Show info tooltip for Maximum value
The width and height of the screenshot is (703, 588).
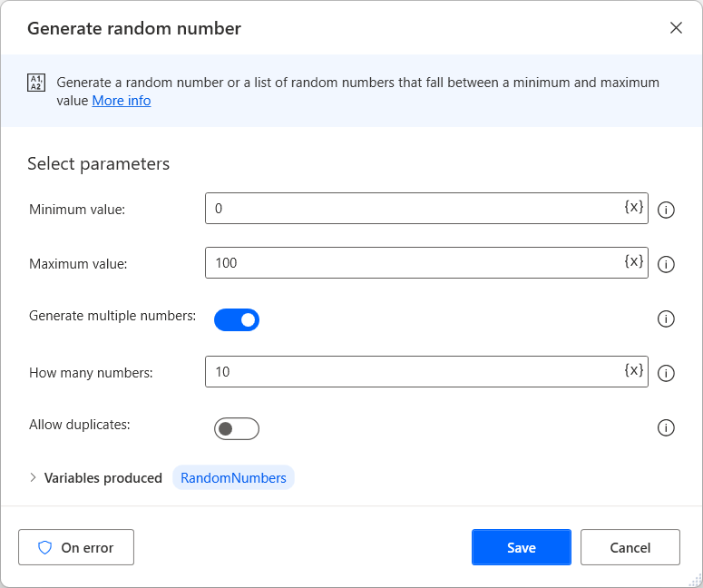point(666,264)
